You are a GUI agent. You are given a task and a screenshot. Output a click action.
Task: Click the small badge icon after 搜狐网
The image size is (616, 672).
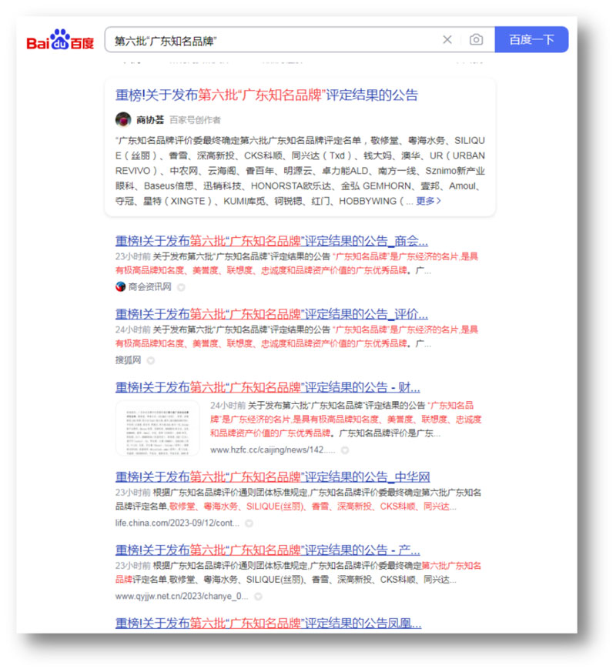[150, 360]
